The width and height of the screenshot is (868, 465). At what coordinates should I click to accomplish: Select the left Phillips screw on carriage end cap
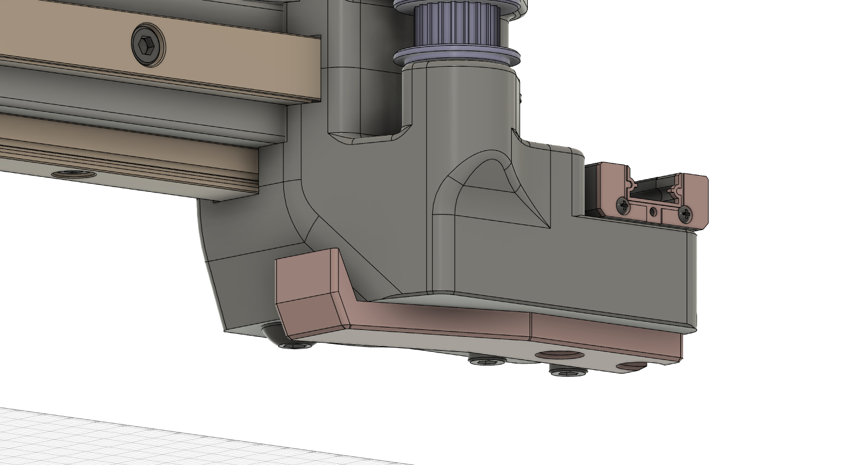[623, 205]
